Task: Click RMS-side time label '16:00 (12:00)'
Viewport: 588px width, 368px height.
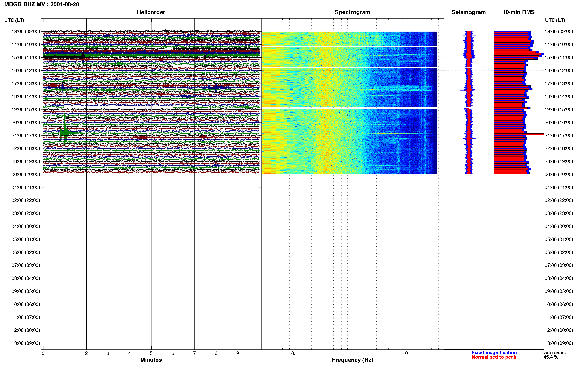Action: (559, 71)
